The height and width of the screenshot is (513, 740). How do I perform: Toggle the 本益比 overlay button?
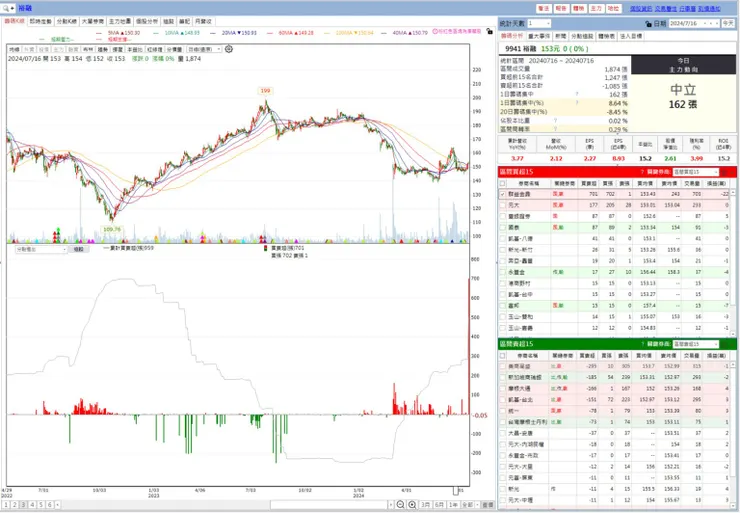[135, 49]
